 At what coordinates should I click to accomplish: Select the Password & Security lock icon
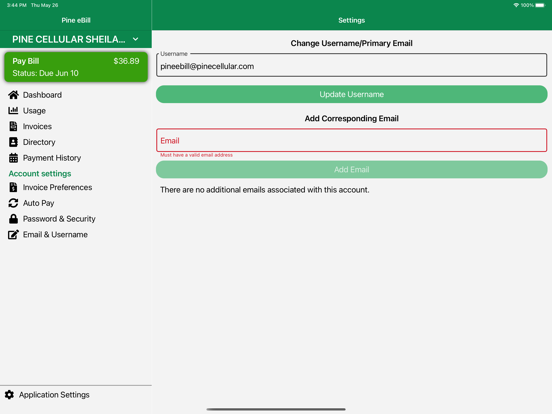pos(13,219)
